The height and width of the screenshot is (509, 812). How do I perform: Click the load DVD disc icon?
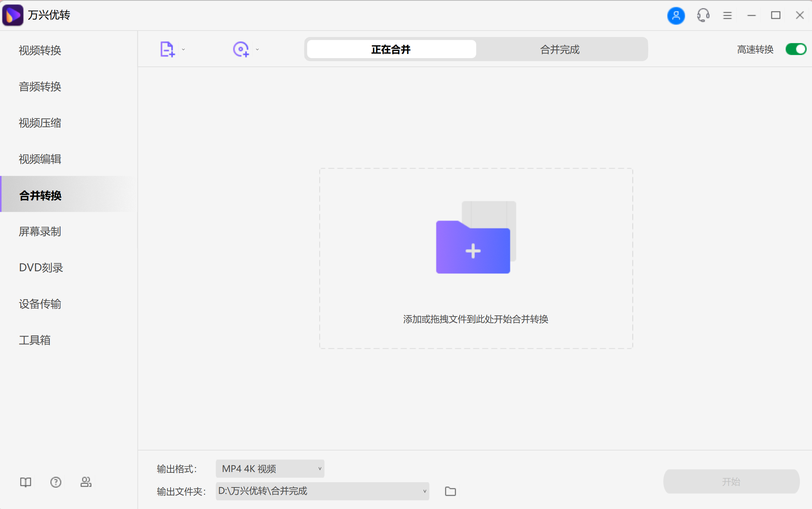point(241,49)
